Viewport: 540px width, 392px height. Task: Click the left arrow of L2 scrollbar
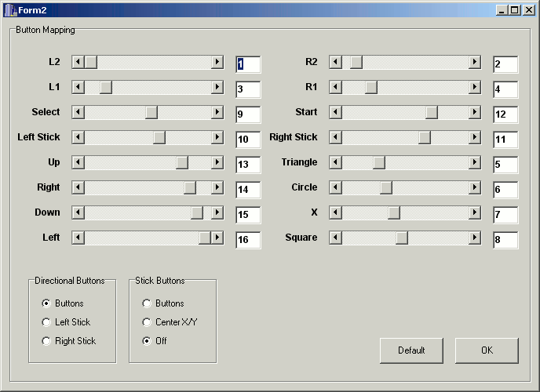(78, 62)
